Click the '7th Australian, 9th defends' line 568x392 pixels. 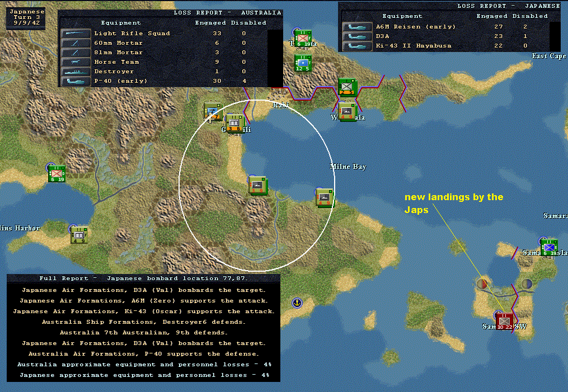[x=143, y=332]
